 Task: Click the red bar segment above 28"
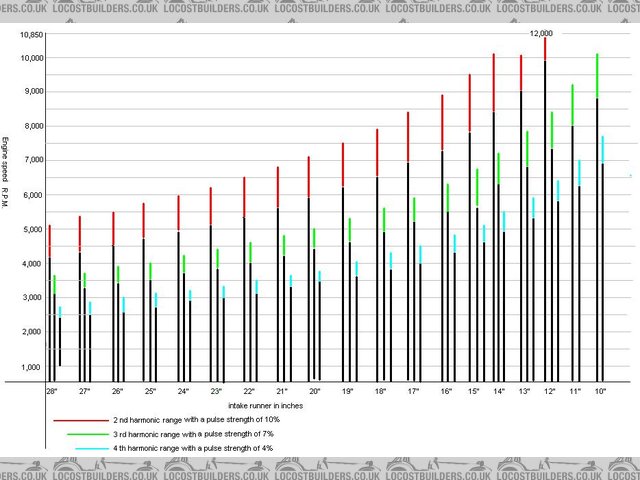tap(50, 241)
